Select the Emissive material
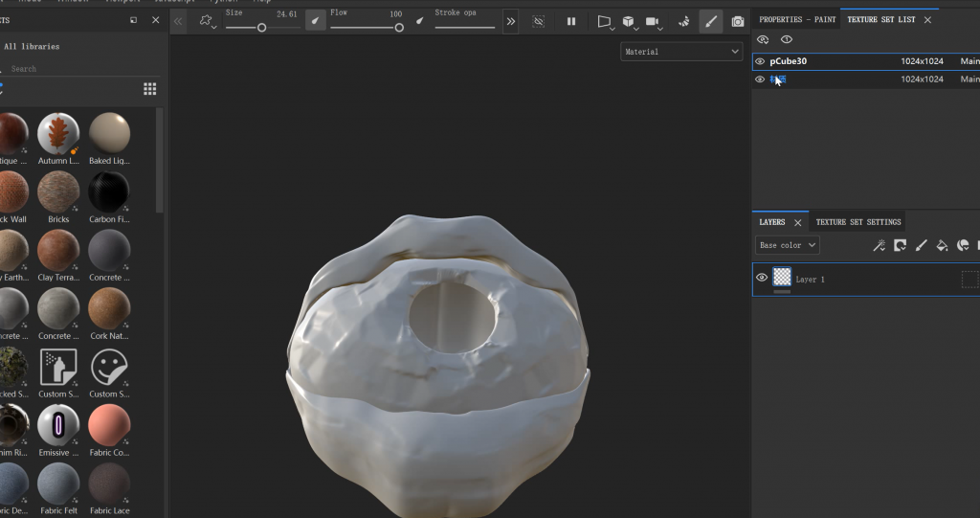This screenshot has width=980, height=518. click(x=58, y=431)
